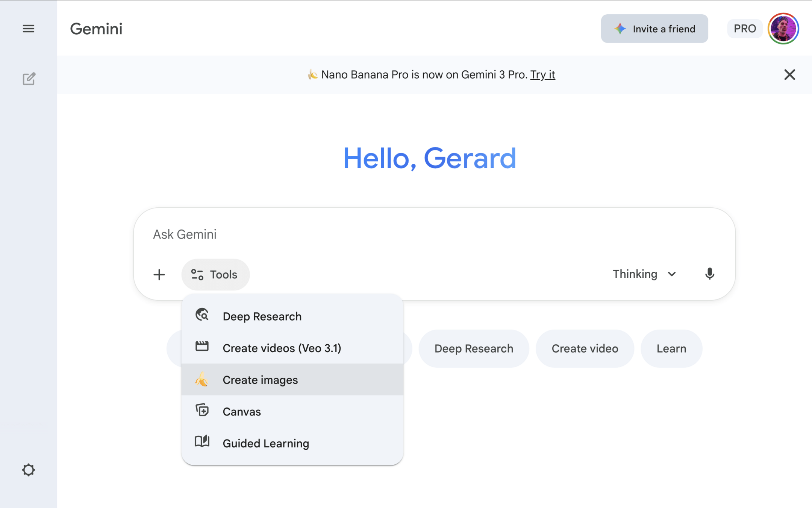Click the Deep Research menu icon
Viewport: 812px width, 508px height.
tap(202, 315)
